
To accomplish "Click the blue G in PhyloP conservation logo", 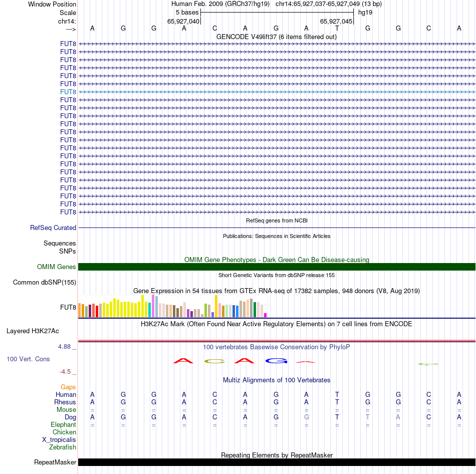I will (x=276, y=361).
